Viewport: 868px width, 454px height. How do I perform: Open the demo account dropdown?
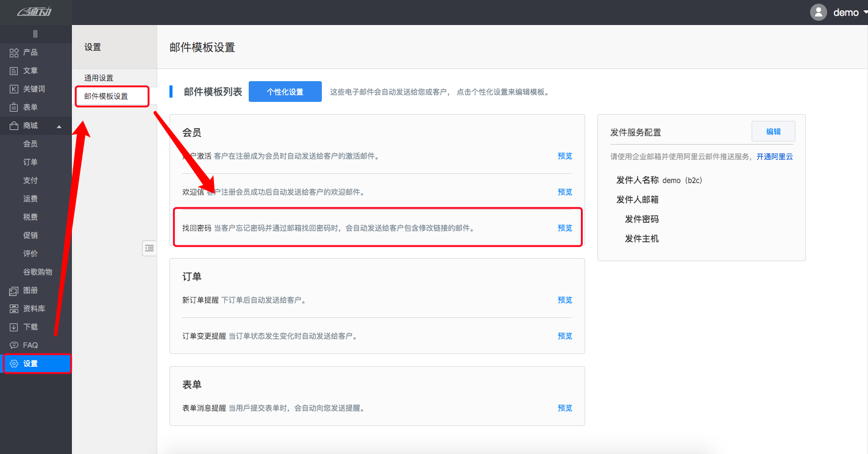point(847,12)
